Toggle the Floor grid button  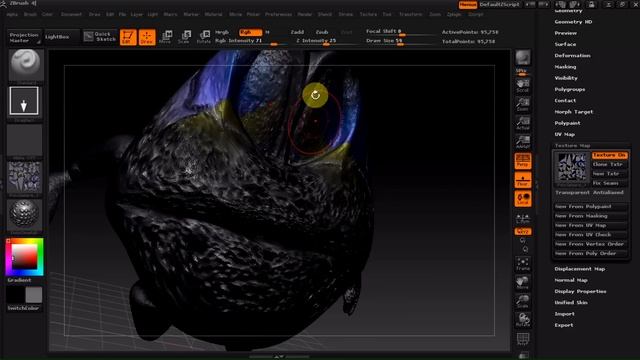click(x=522, y=180)
